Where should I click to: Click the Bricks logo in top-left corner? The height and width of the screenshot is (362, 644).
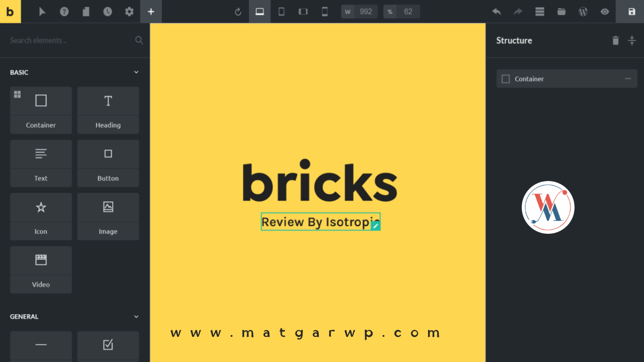coord(10,12)
